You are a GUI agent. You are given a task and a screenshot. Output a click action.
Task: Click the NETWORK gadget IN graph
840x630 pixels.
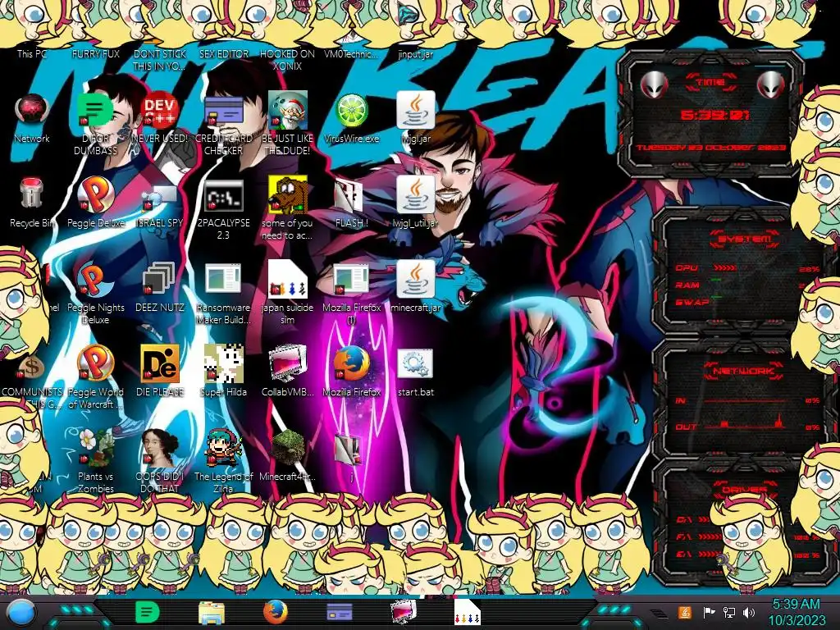point(748,400)
